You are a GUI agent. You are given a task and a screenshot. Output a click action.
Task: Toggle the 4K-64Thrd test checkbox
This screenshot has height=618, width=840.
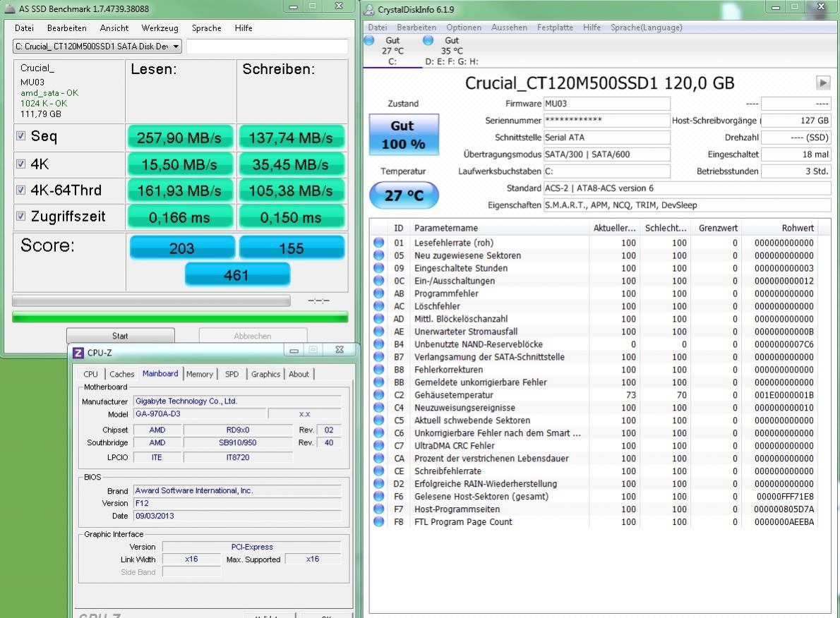coord(20,190)
